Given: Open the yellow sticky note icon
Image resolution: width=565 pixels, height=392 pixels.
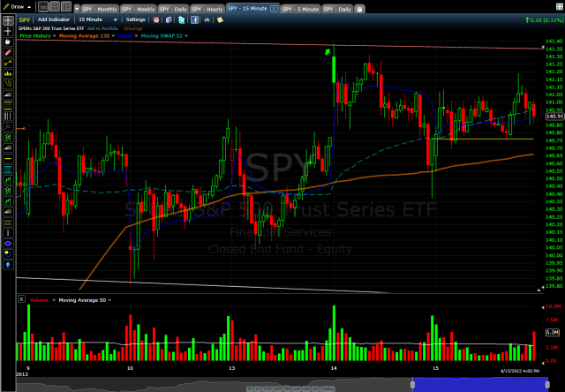Looking at the screenshot, I should click(220, 19).
